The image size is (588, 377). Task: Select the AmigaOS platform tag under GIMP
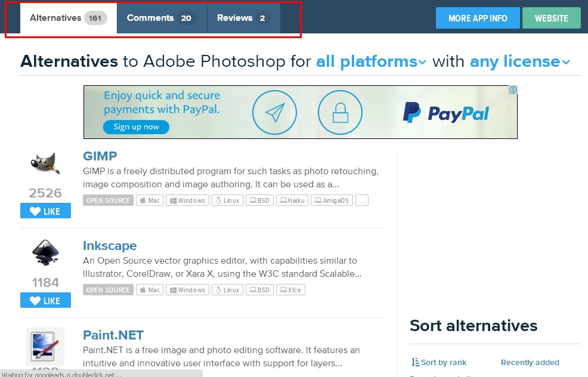click(332, 200)
